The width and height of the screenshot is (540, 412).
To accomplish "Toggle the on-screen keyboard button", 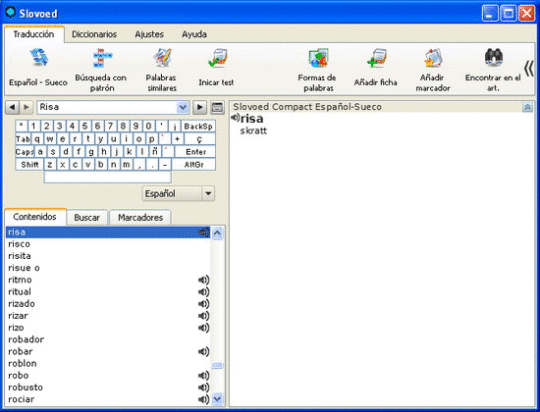I will [217, 107].
